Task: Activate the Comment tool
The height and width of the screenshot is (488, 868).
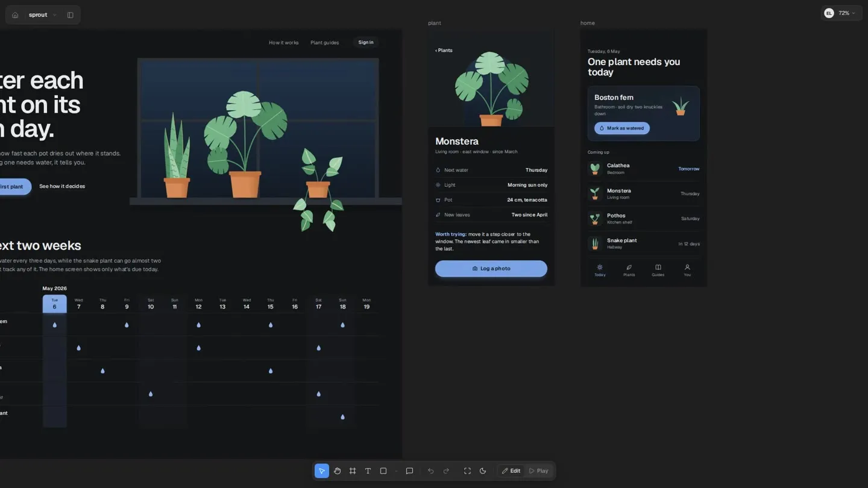Action: click(409, 471)
